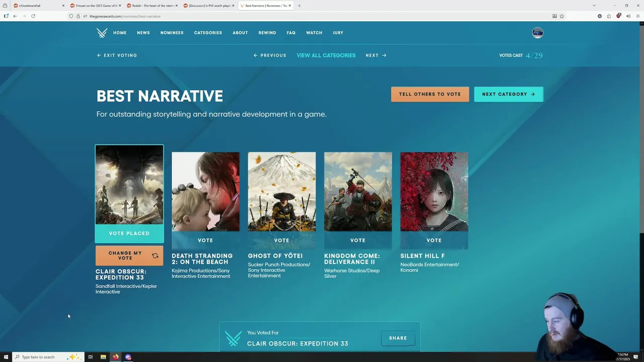644x362 pixels.
Task: Click the browser address bar URL
Action: click(125, 16)
